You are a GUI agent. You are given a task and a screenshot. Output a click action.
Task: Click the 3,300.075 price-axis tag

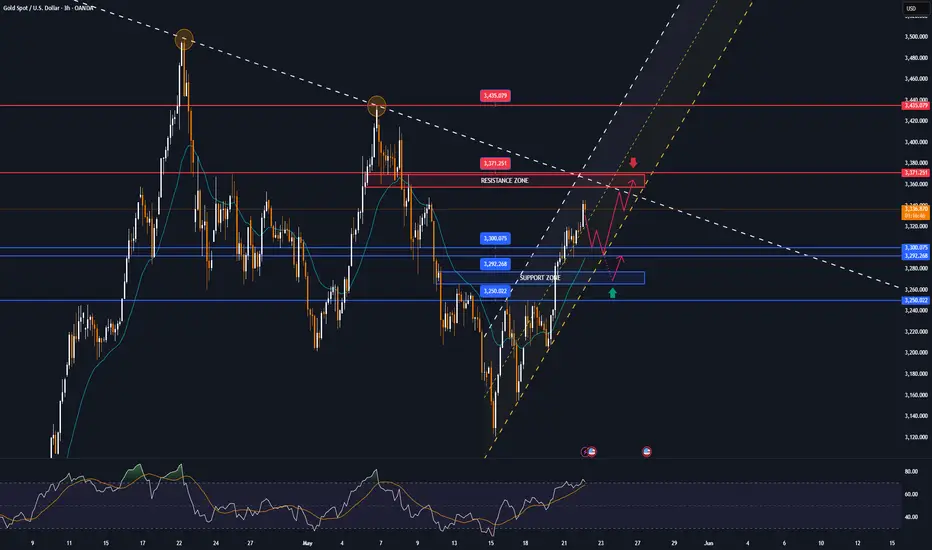click(915, 247)
